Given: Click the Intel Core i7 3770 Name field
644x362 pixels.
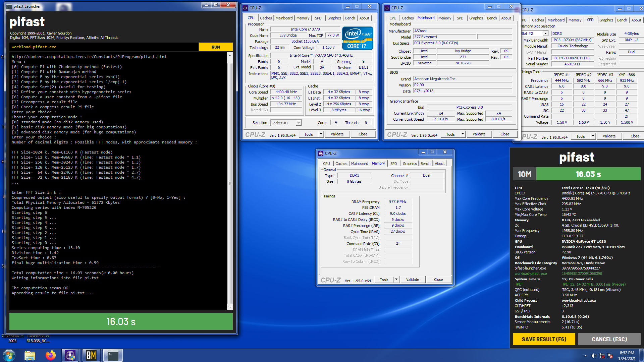Looking at the screenshot, I should pos(305,29).
